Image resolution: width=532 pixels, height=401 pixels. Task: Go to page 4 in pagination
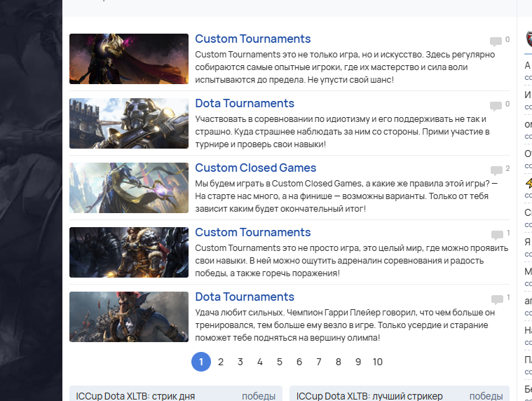tap(260, 362)
